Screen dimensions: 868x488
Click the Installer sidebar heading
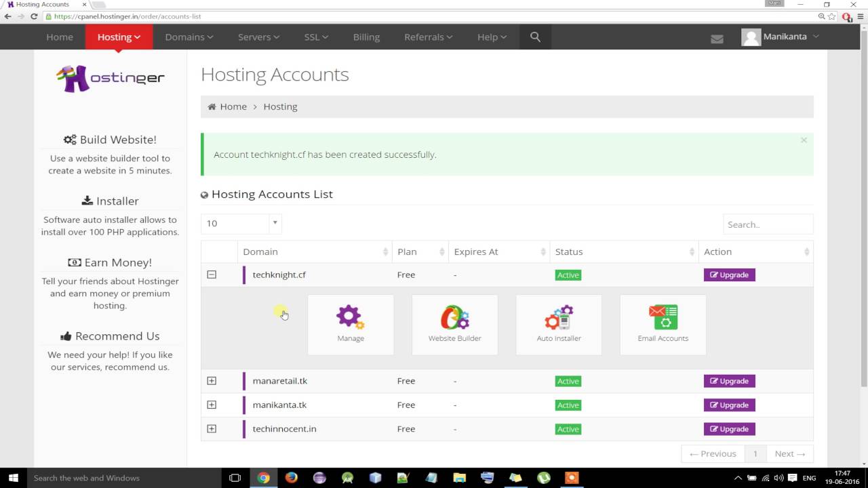click(x=110, y=201)
